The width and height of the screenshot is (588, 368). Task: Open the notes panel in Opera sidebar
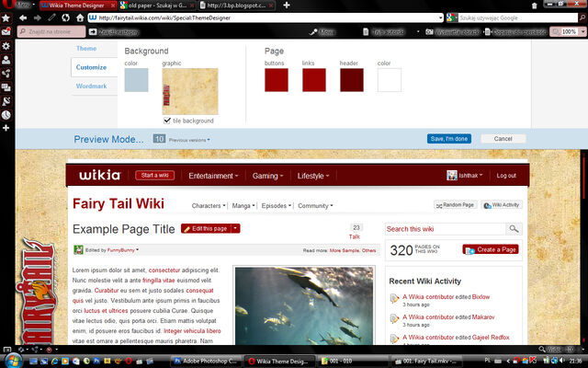(6, 101)
